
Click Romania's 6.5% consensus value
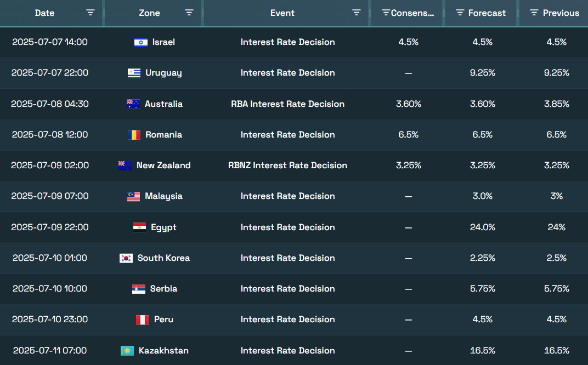(409, 134)
